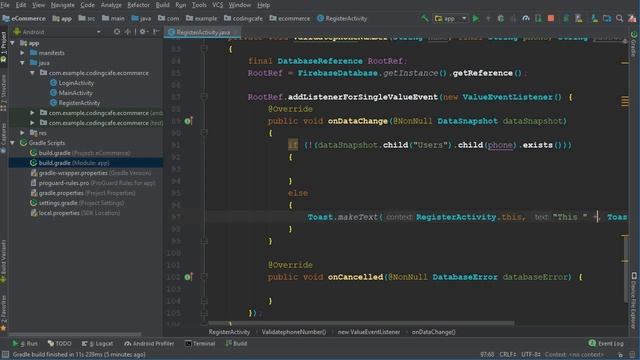Open the Gradle side panel

tap(634, 44)
